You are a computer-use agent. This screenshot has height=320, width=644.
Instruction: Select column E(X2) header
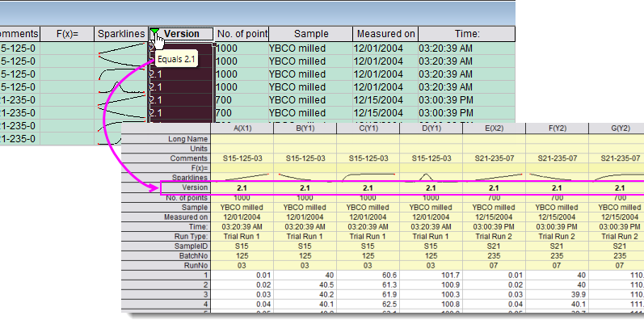click(494, 128)
